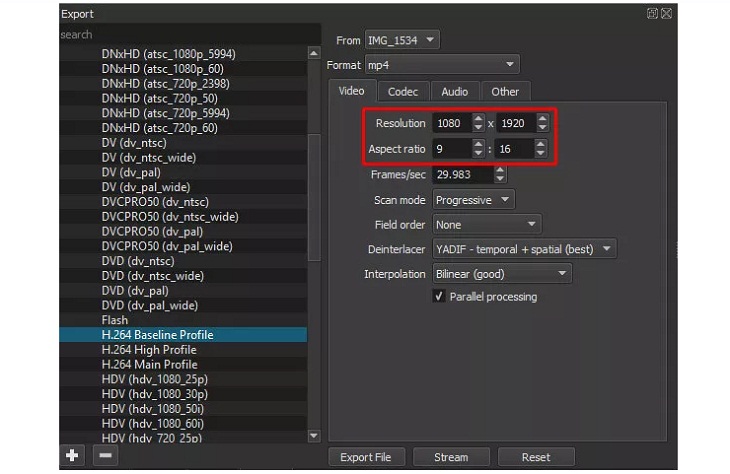Click the minus icon to remove preset
Image resolution: width=730 pixels, height=474 pixels.
105,455
